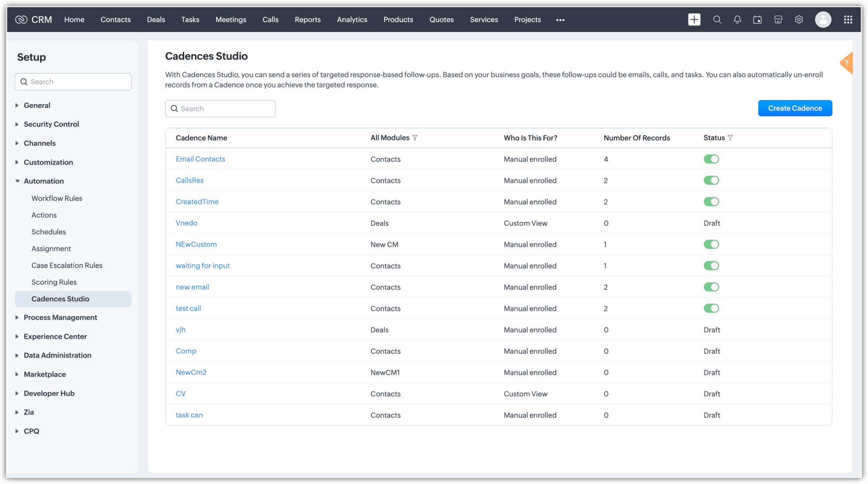Open the global search magnifier icon

717,20
